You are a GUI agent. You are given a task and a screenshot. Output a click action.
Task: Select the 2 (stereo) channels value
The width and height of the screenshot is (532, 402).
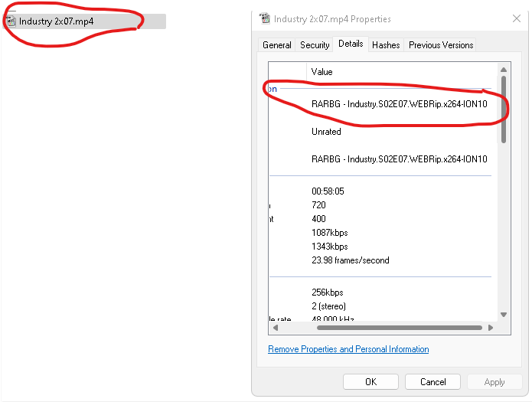(x=328, y=306)
